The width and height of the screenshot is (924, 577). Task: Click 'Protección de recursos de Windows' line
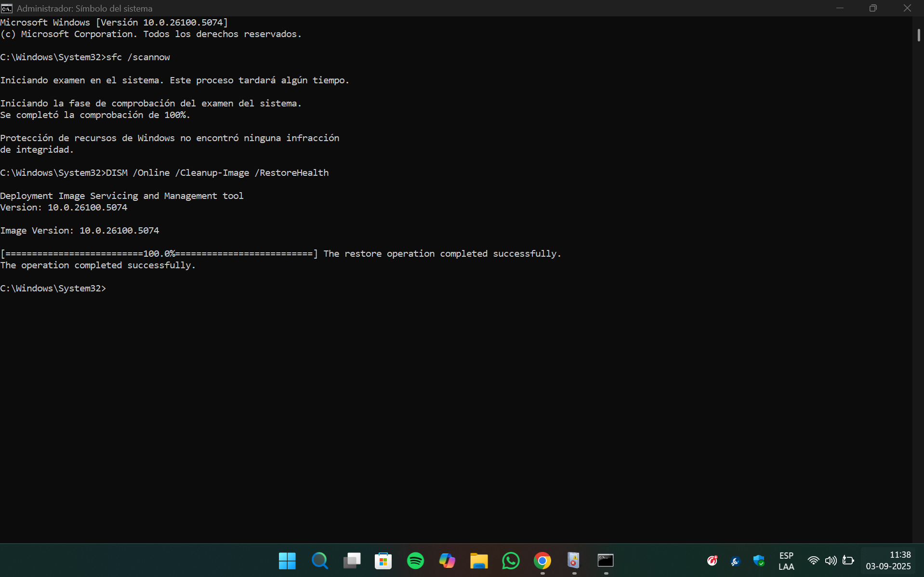click(170, 138)
